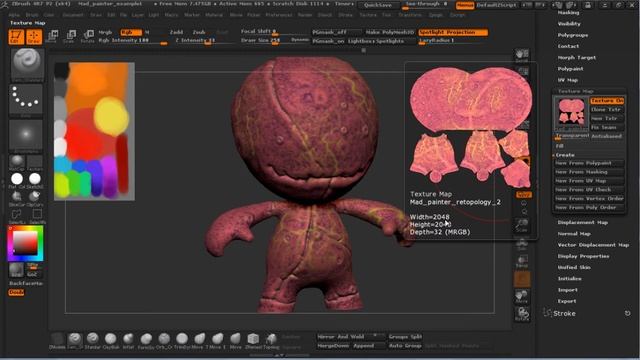640x360 pixels.
Task: Click the QuickSave button
Action: point(378,5)
